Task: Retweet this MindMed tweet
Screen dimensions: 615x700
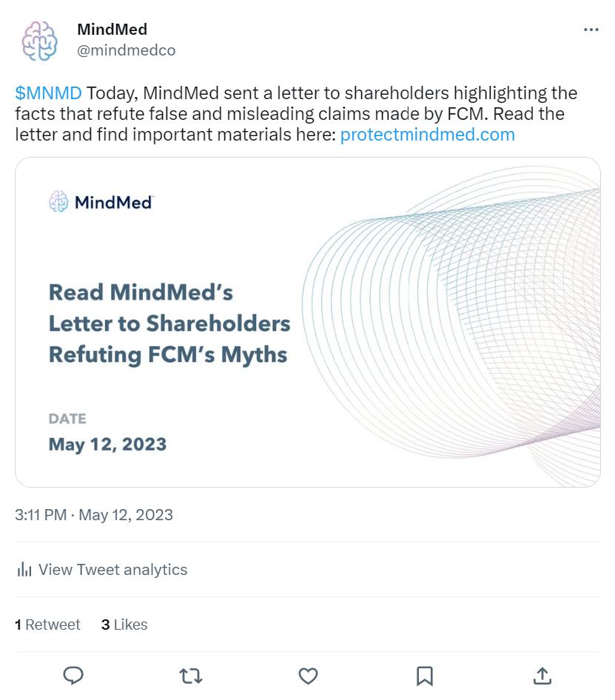Action: (191, 676)
